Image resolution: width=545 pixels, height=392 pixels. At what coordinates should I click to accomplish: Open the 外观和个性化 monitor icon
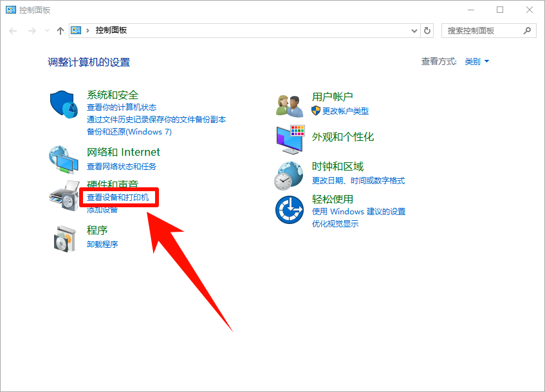tap(290, 139)
